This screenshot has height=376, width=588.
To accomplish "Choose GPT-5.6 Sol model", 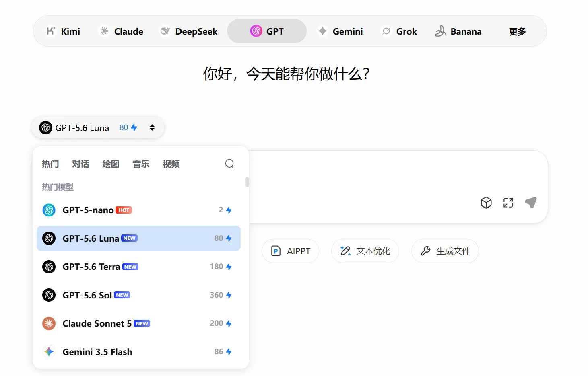I will point(138,295).
